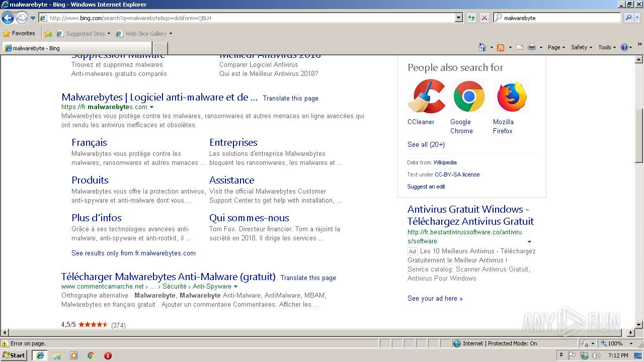Open the Assistance sitelink
Screen dimensions: 644x362
tap(232, 180)
